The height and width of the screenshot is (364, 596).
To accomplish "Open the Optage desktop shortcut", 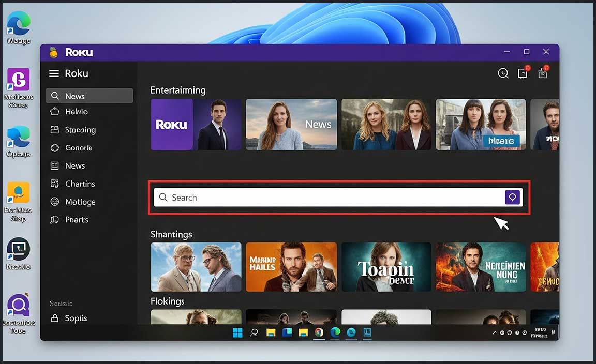I will [18, 142].
